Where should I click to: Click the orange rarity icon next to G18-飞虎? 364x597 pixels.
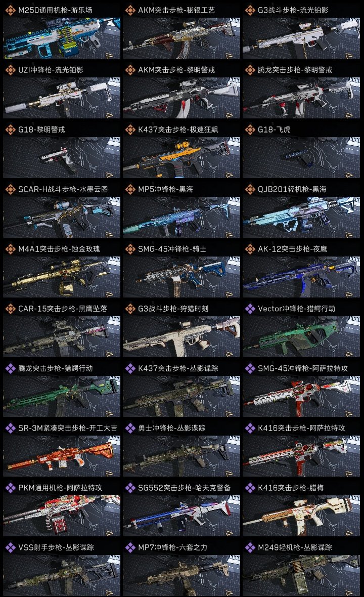(x=250, y=130)
